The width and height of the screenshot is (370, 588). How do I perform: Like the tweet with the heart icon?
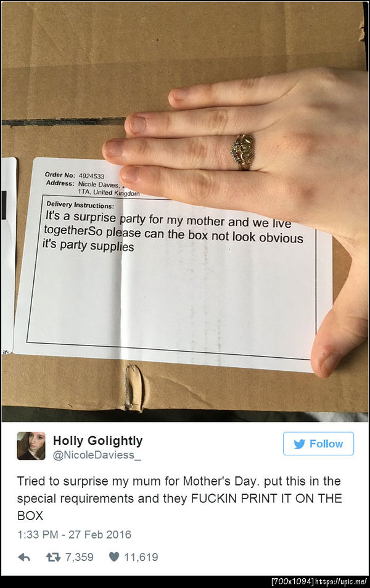[114, 557]
